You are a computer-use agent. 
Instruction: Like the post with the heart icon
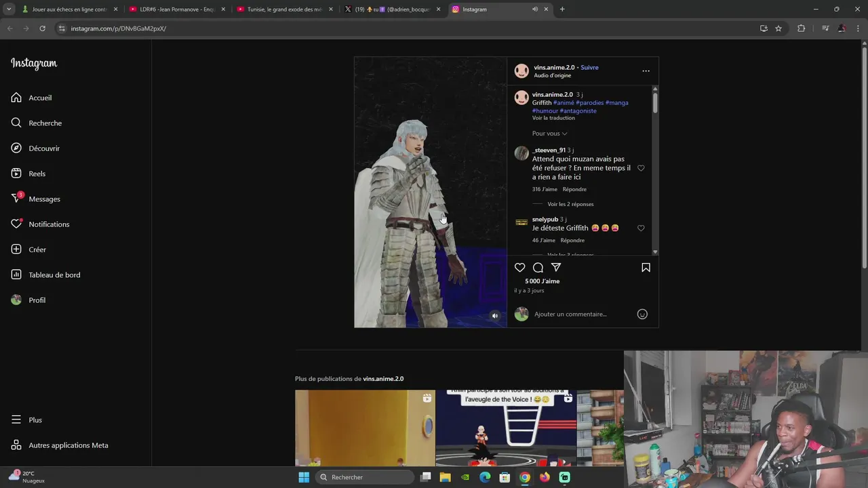click(520, 268)
